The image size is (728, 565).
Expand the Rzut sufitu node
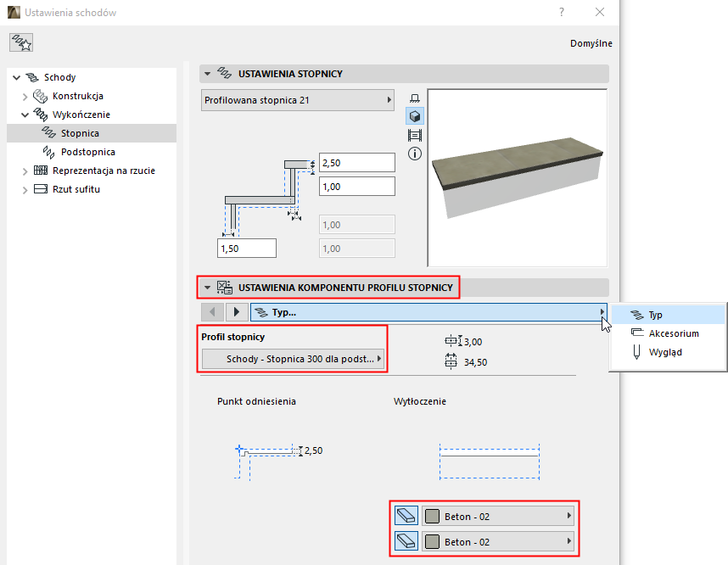tap(25, 190)
